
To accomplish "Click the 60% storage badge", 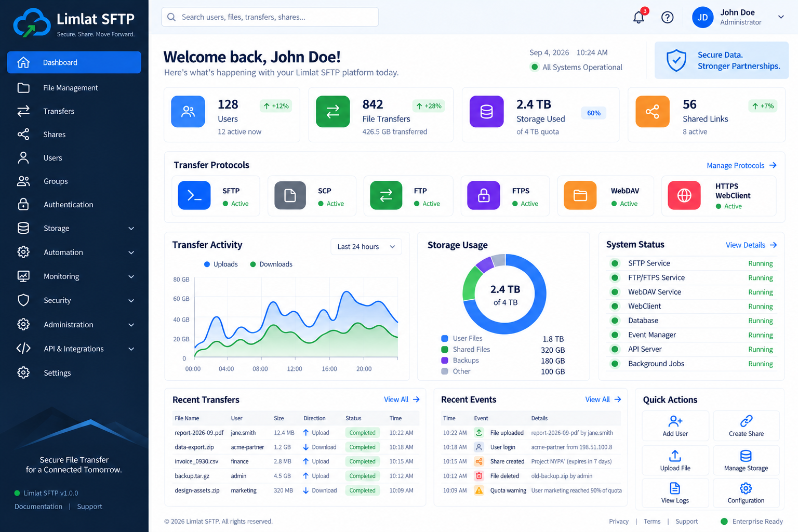I will pos(594,113).
